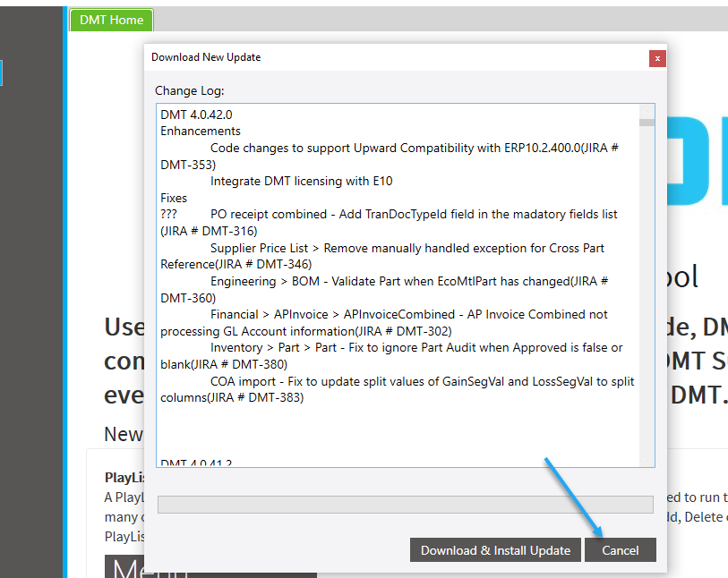This screenshot has width=728, height=578.
Task: Click the scrollbar down arrow in change log
Action: coord(647,460)
